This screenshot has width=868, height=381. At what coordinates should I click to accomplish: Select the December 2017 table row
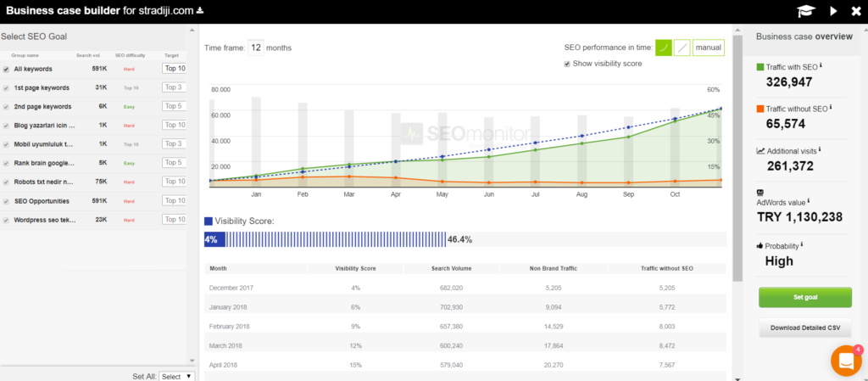tap(465, 288)
